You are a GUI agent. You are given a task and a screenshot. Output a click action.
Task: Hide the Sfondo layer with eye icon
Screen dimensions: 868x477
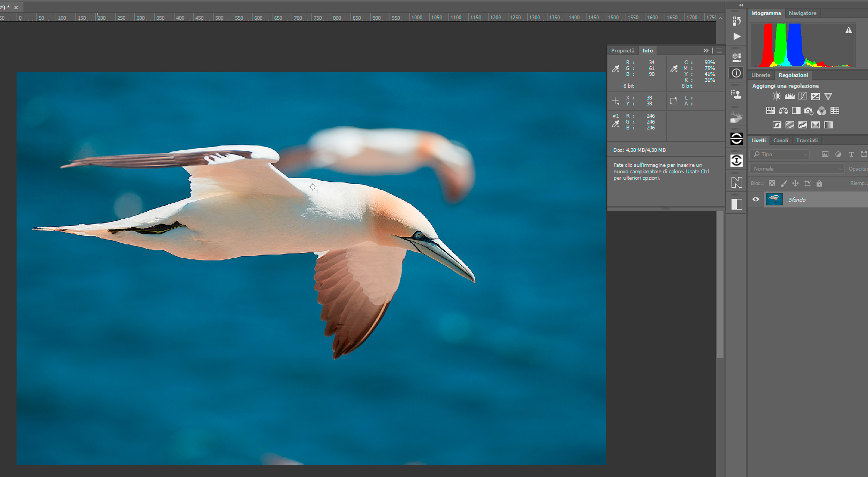point(756,199)
